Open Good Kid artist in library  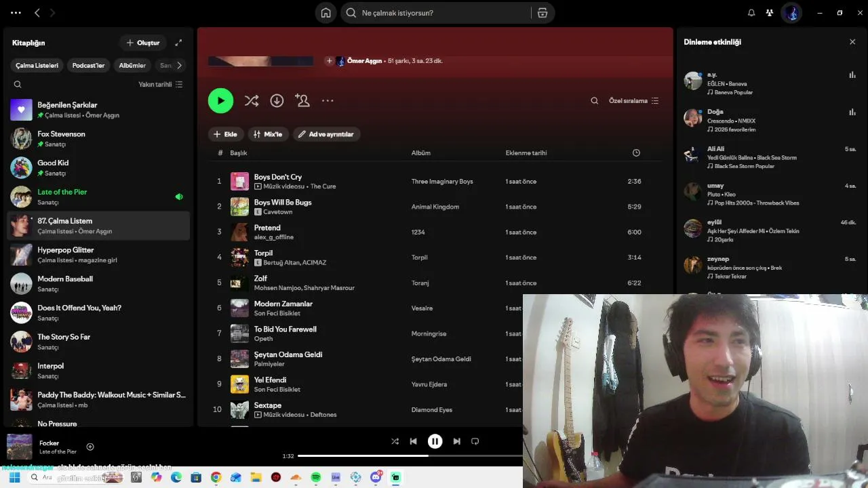(x=99, y=167)
